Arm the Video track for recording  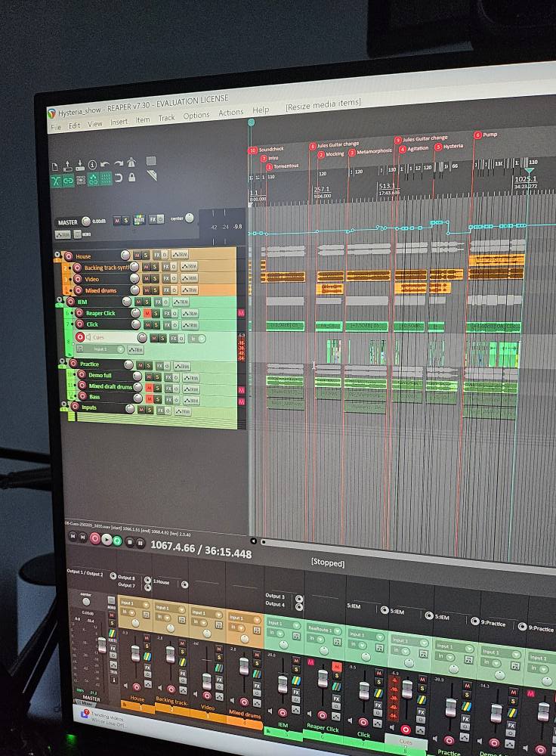[x=79, y=279]
